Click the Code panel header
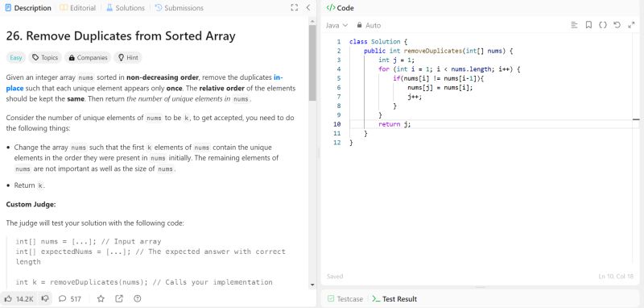The height and width of the screenshot is (308, 644). [x=340, y=8]
